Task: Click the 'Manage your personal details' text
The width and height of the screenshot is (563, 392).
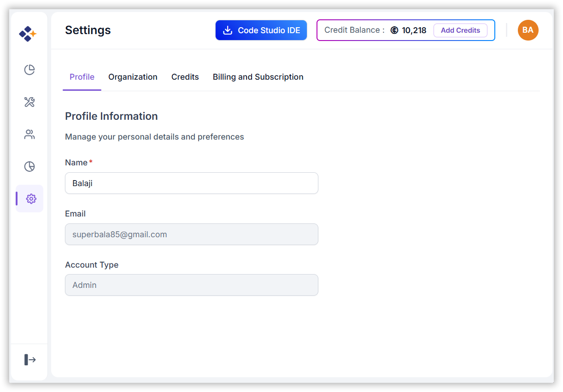Action: pos(154,137)
